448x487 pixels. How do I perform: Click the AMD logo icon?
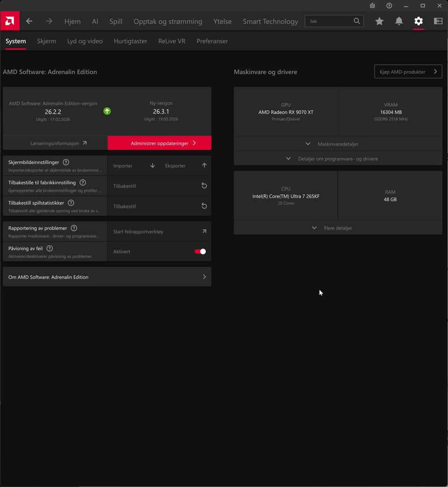pyautogui.click(x=10, y=21)
